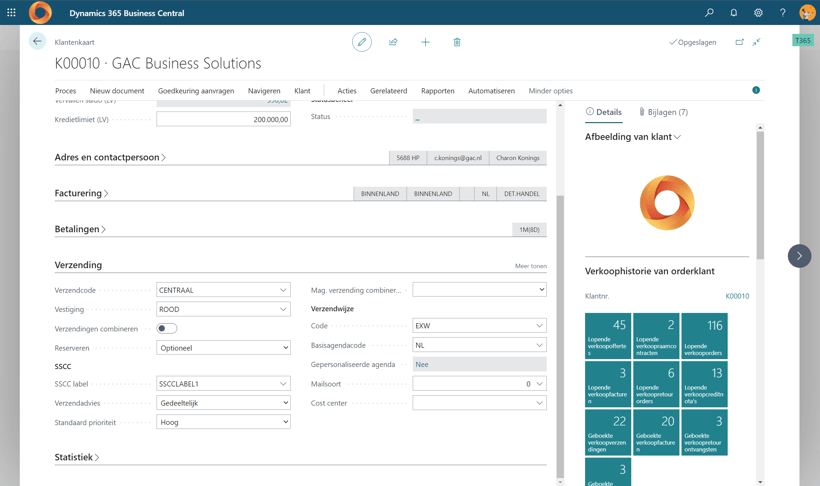Viewport: 820px width, 486px height.
Task: Create new record with plus icon
Action: point(425,42)
